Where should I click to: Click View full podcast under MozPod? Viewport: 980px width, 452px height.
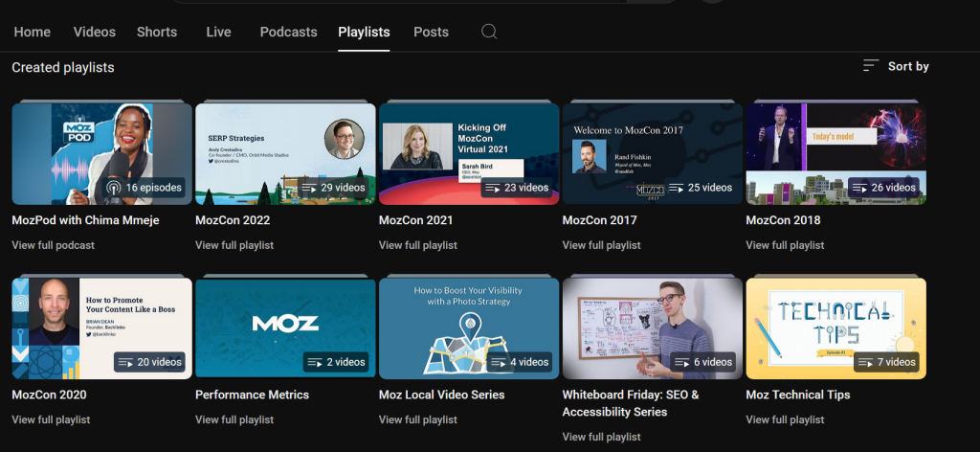(x=54, y=245)
